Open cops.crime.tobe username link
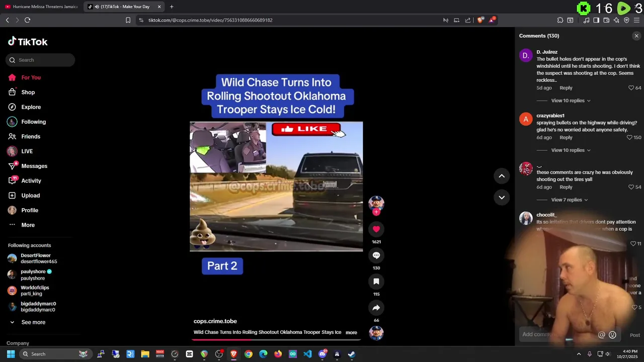Image resolution: width=644 pixels, height=362 pixels. click(215, 321)
